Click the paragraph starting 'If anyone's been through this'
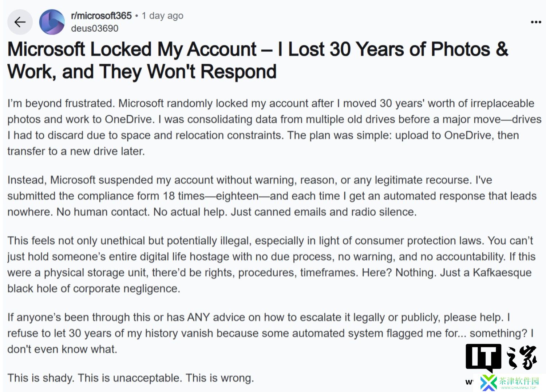Image resolution: width=546 pixels, height=392 pixels. tap(270, 333)
